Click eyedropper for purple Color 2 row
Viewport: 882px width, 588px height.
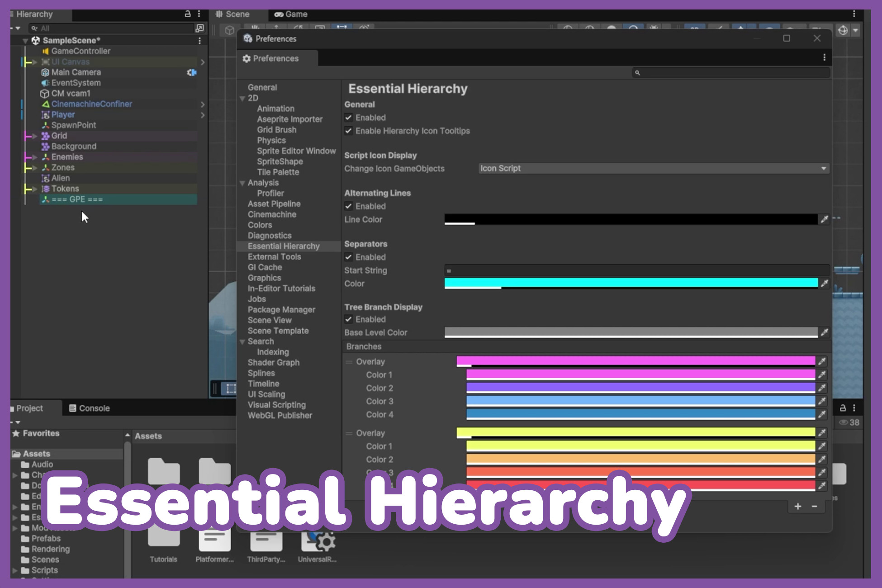click(822, 388)
